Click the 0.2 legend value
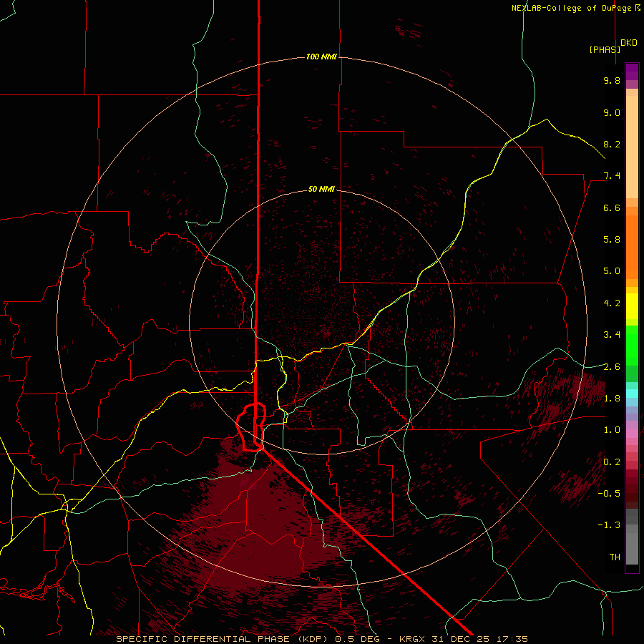Viewport: 644px width, 644px height. coord(612,462)
